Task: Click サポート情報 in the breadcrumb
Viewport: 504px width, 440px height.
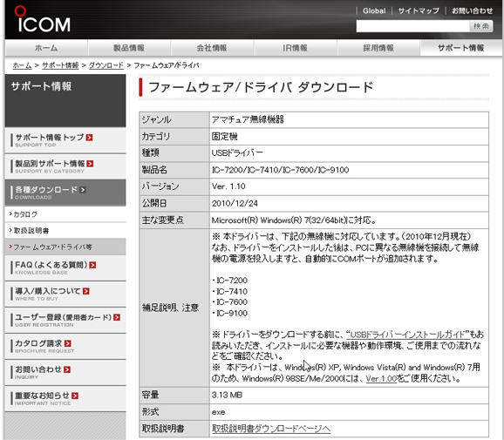Action: coord(60,65)
